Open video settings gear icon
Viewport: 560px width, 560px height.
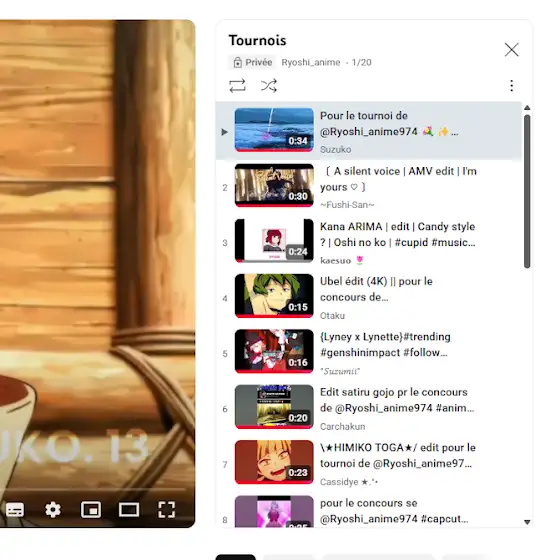(x=53, y=509)
